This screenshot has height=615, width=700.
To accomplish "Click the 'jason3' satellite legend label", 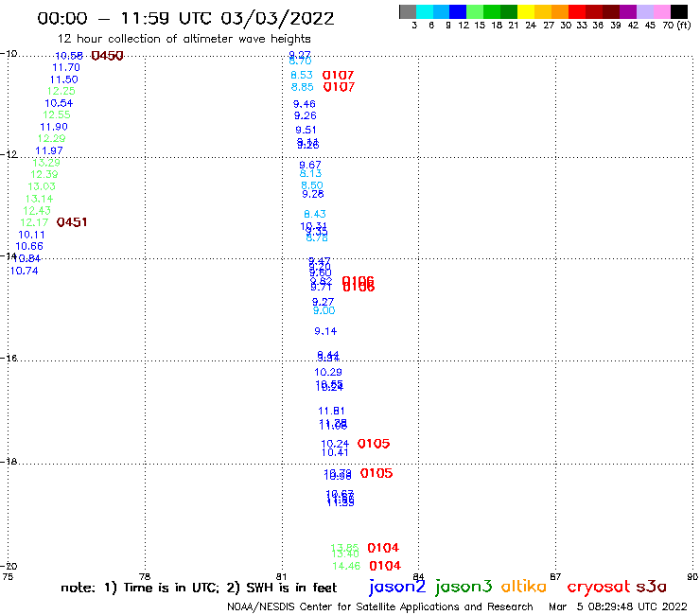I will coord(464,587).
